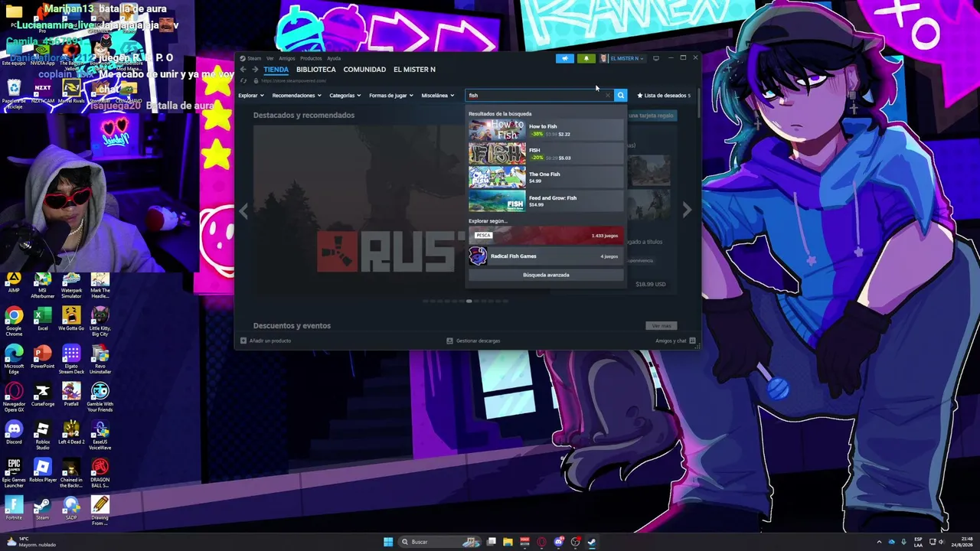Click the Steam store search magnifier button

(x=621, y=96)
